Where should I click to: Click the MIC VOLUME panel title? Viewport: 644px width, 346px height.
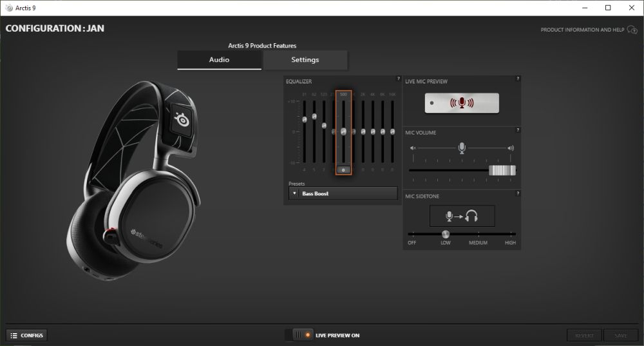(421, 133)
